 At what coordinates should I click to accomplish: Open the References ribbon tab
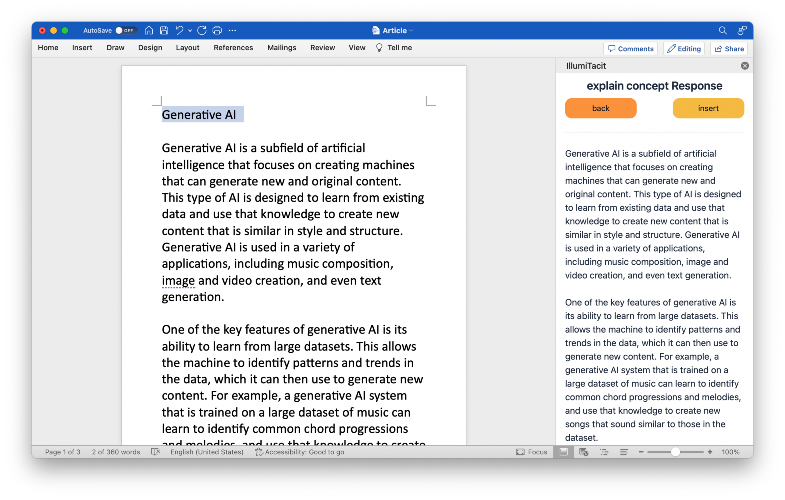(233, 48)
